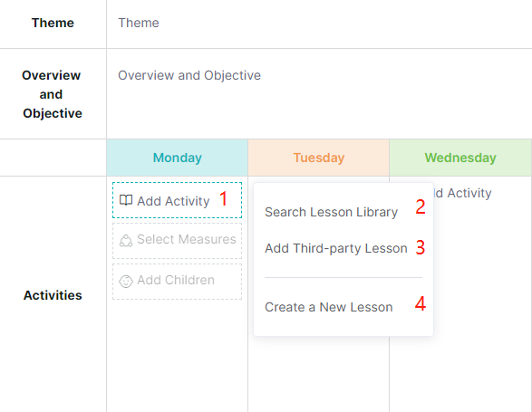Select the Wednesday column header
532x412 pixels.
(460, 158)
